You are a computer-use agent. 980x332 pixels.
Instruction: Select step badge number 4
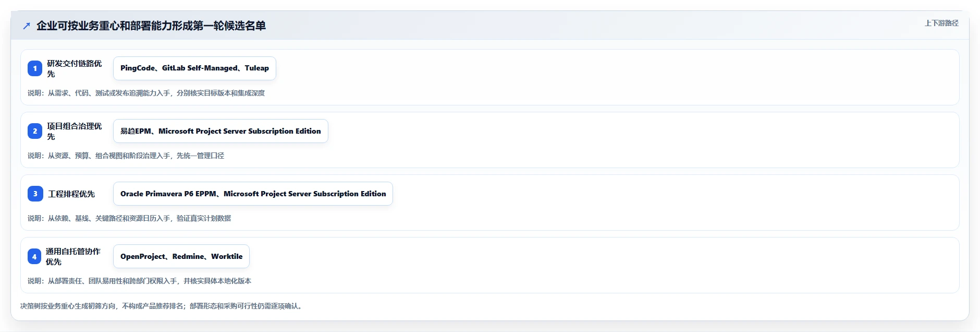tap(34, 256)
